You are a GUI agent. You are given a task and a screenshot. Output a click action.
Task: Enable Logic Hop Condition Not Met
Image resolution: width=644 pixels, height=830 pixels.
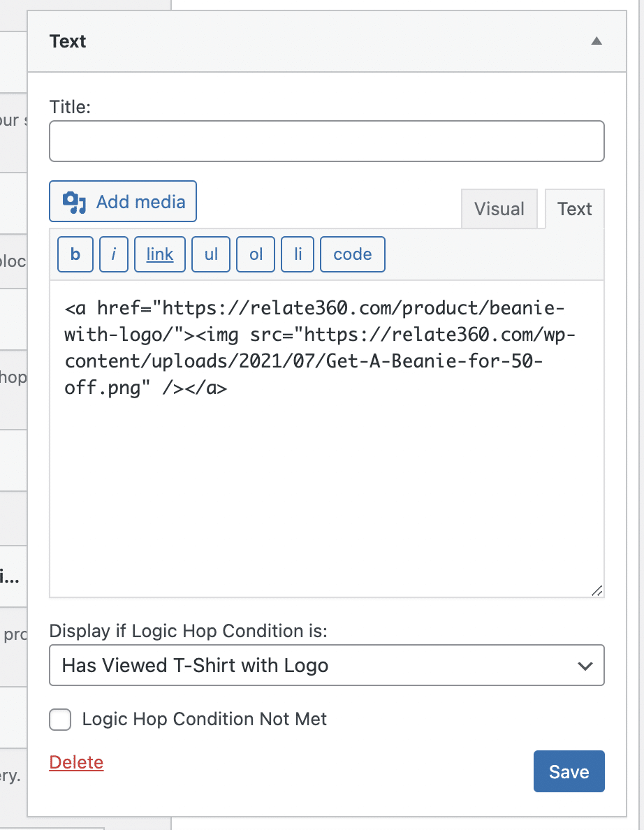click(x=60, y=720)
